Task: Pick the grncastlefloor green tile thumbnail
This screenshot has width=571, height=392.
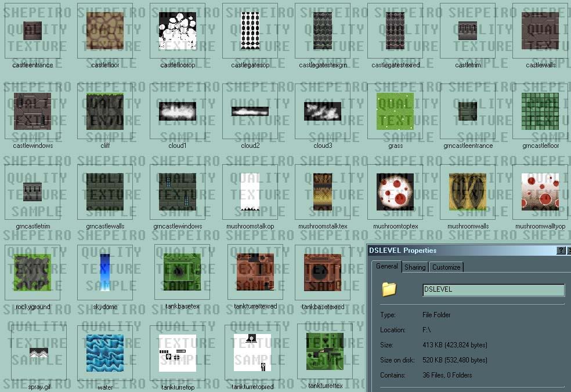Action: [540, 111]
